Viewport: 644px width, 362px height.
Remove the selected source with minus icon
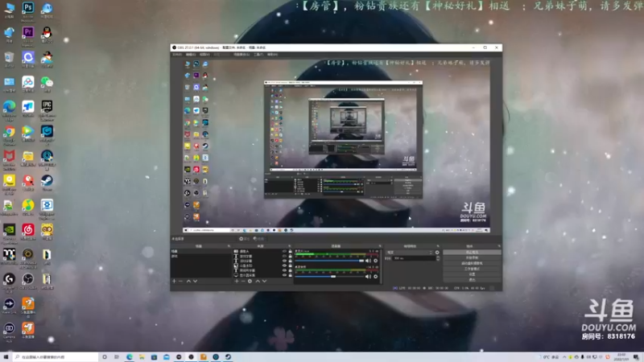243,281
